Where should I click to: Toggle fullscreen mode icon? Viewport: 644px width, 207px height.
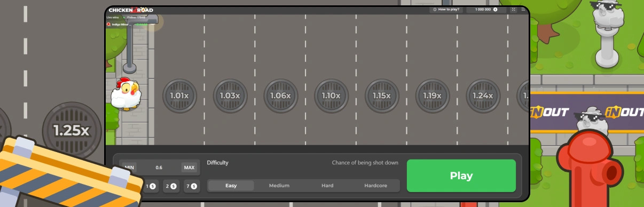point(513,10)
